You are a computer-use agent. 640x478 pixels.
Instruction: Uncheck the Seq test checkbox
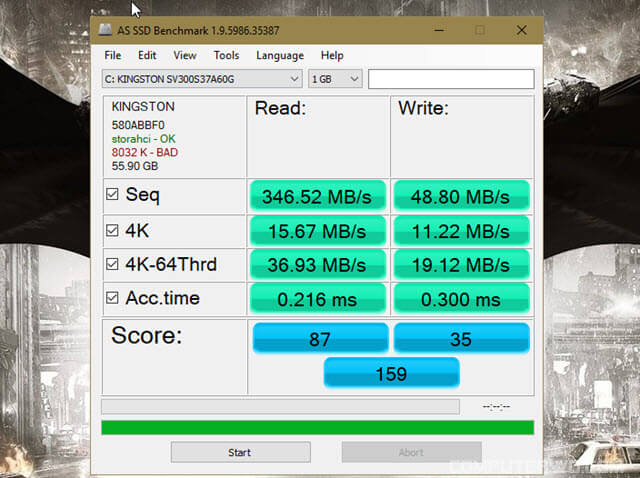(113, 195)
